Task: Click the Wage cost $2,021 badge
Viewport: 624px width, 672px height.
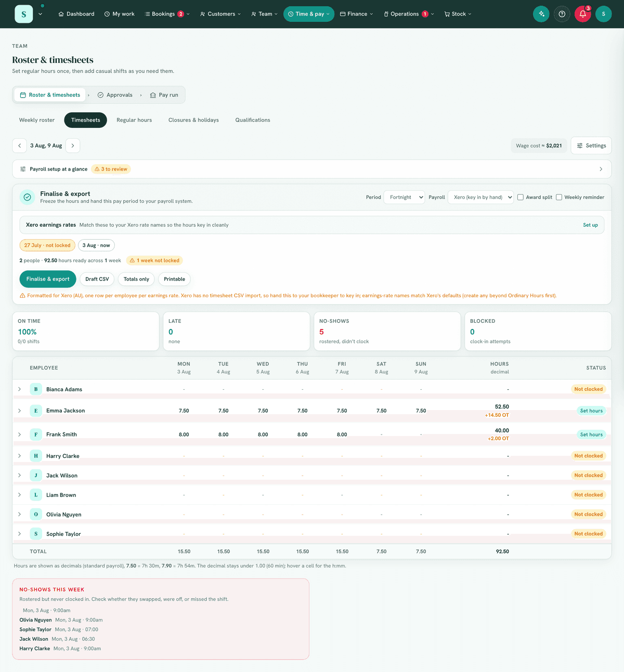Action: click(539, 146)
